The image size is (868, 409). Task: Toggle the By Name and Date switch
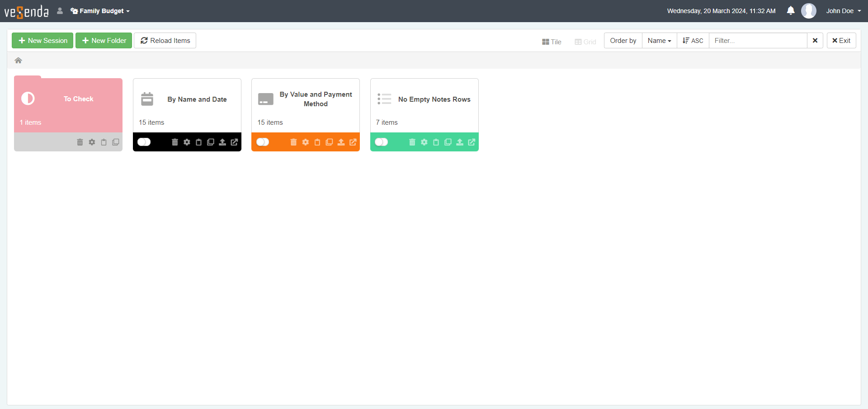tap(144, 142)
